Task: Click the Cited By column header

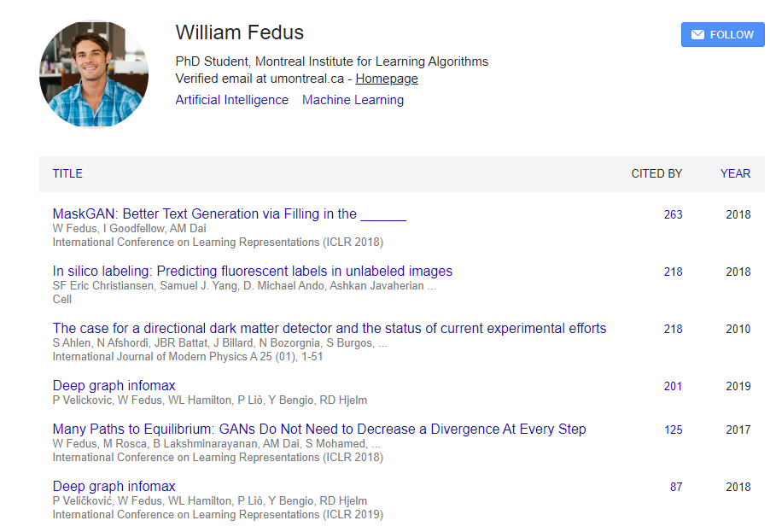Action: tap(656, 173)
